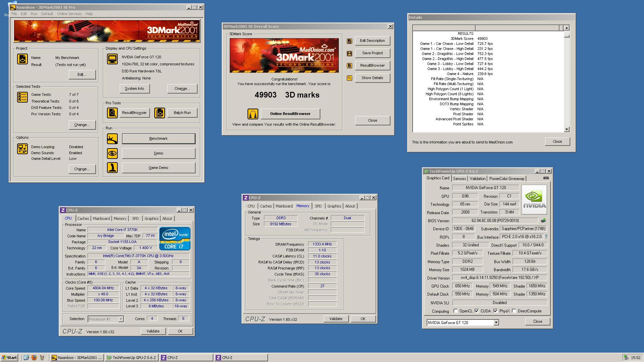Click the 3DMark2001 banner in main window
The image size is (644, 362).
coord(107,31)
